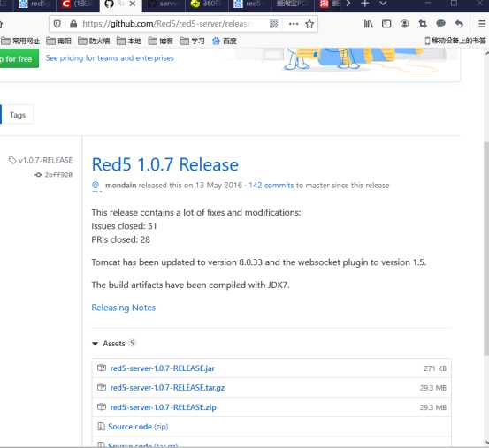Download red5-server-1.0.7-RELEASE.zip
The height and width of the screenshot is (448, 489).
(x=163, y=407)
